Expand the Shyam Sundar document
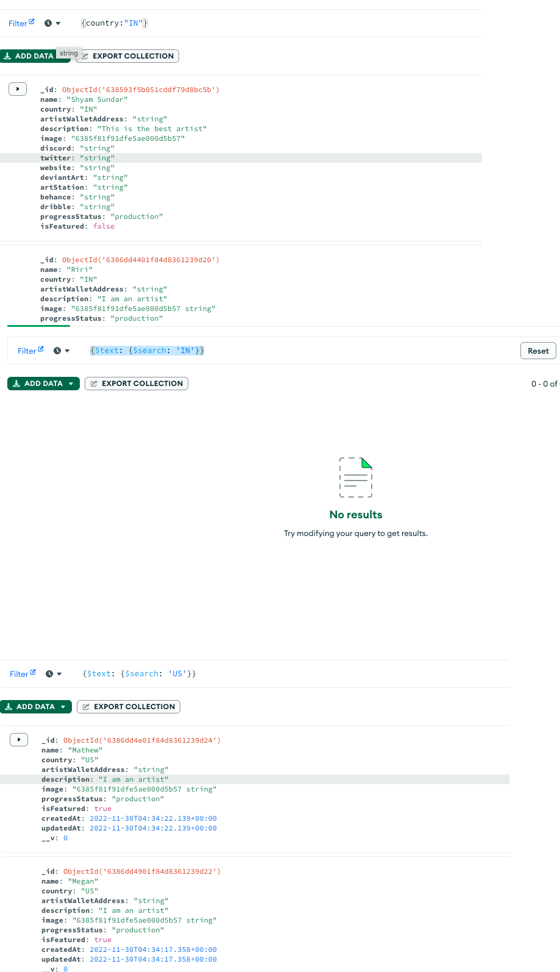This screenshot has height=972, width=560. point(18,89)
